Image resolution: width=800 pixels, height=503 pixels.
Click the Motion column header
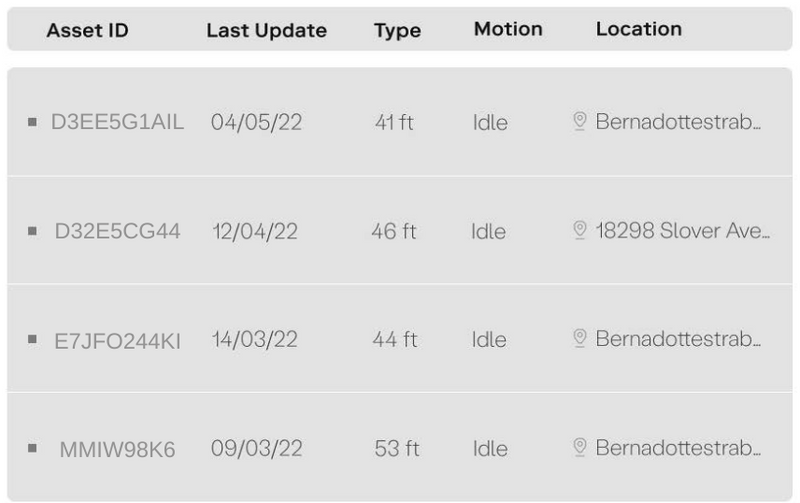point(508,29)
